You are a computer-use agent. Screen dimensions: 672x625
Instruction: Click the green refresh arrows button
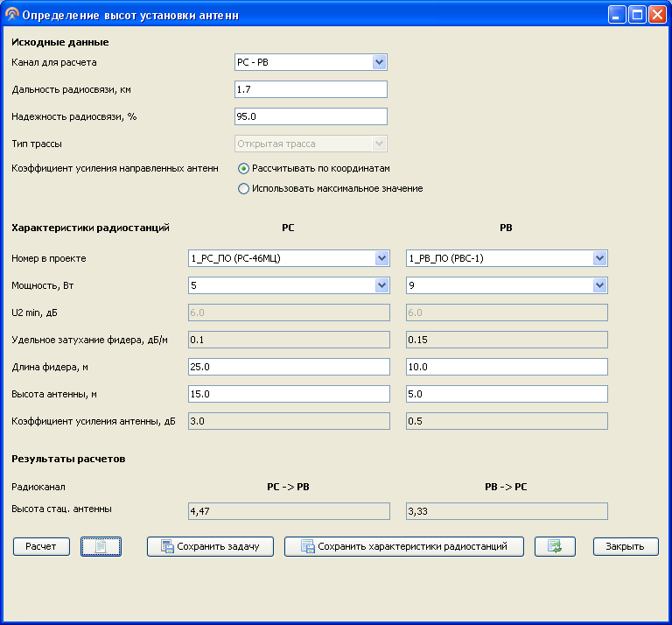(555, 546)
